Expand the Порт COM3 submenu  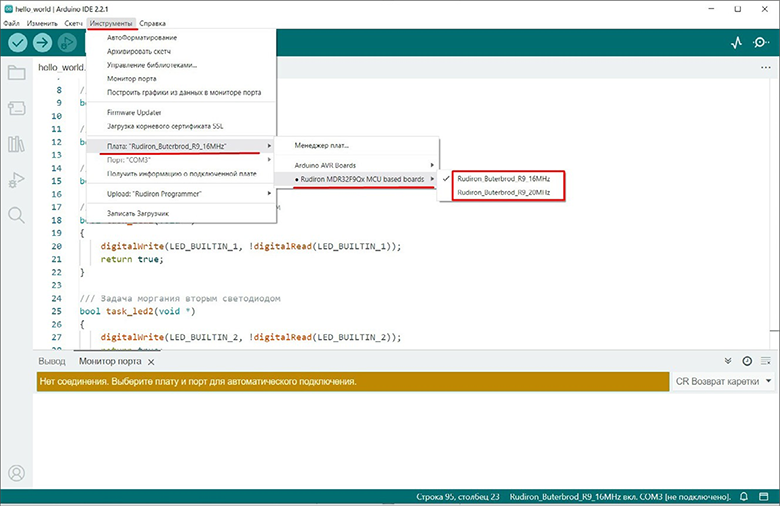point(181,160)
